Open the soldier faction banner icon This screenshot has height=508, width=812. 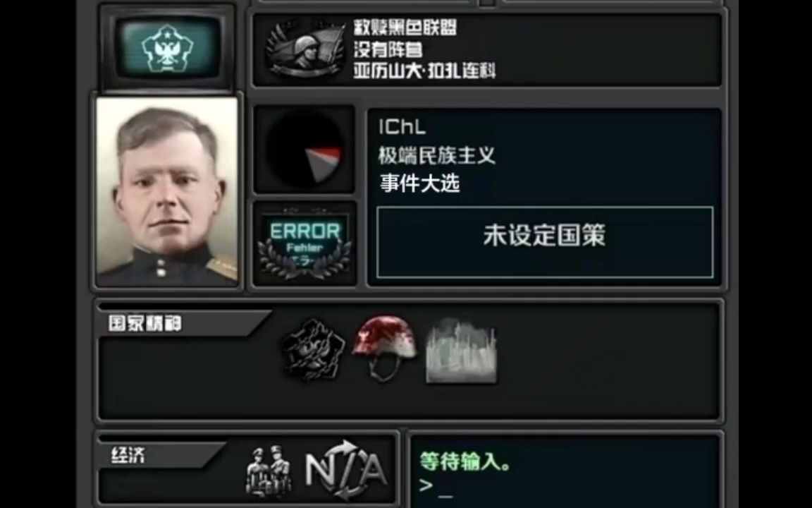[305, 49]
